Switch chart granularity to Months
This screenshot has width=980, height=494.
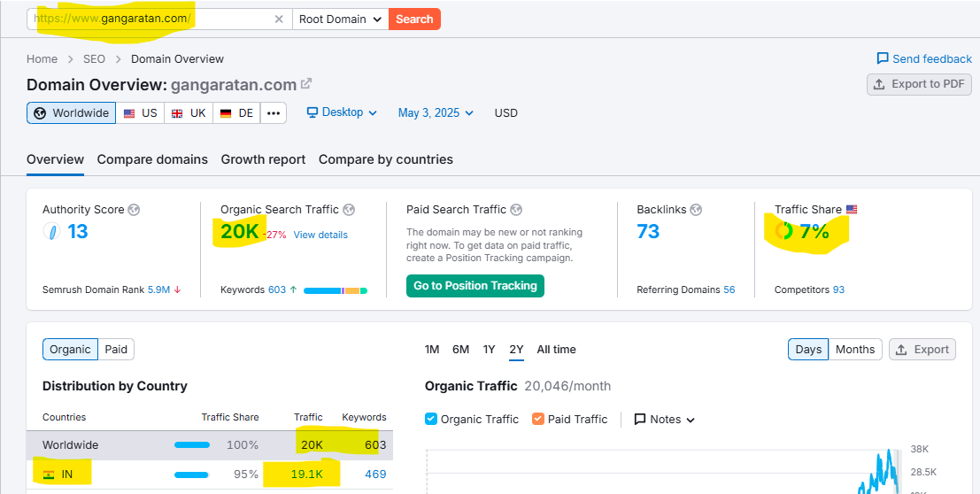[855, 350]
